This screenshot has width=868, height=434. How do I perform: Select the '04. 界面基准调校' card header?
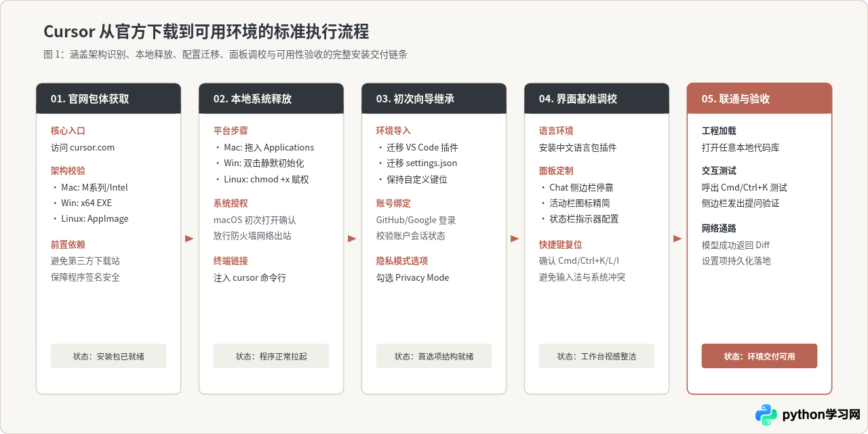pyautogui.click(x=597, y=98)
